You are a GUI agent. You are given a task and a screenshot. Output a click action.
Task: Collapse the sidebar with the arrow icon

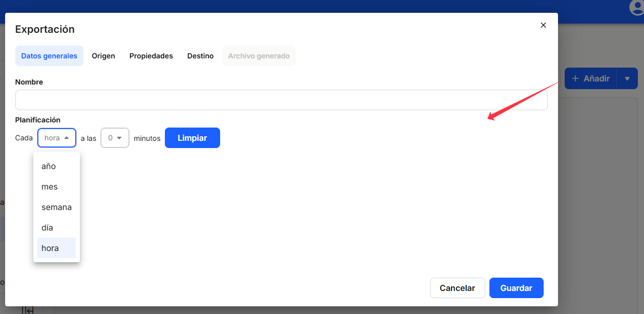coord(28,310)
